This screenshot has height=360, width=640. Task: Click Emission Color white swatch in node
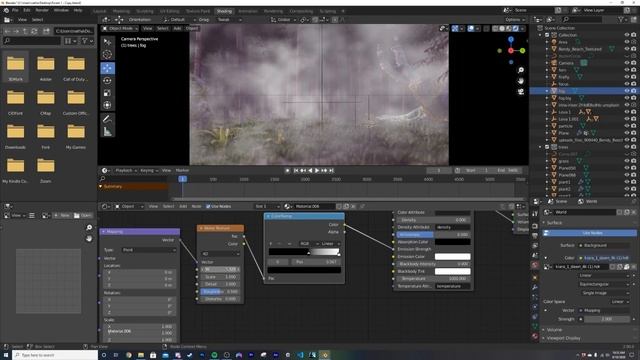[x=452, y=257]
